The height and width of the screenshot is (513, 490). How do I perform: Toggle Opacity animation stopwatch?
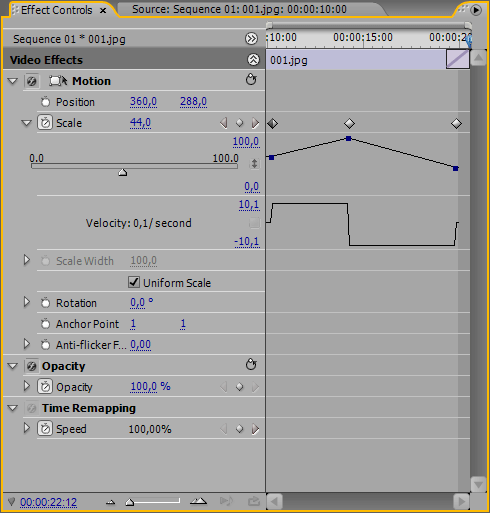(x=45, y=387)
